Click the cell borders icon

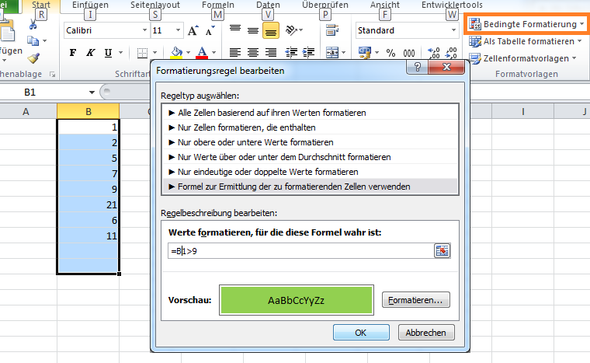point(142,53)
